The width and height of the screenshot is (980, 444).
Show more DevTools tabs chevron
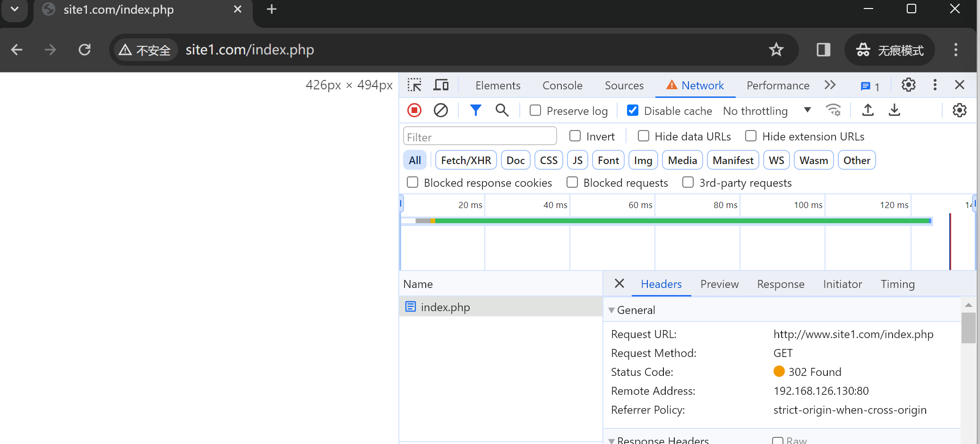(830, 85)
